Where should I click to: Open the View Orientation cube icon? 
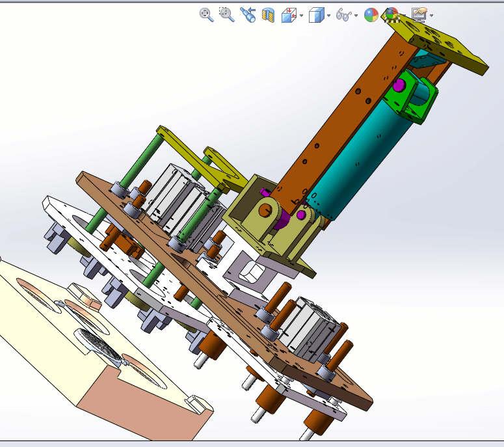tap(289, 15)
